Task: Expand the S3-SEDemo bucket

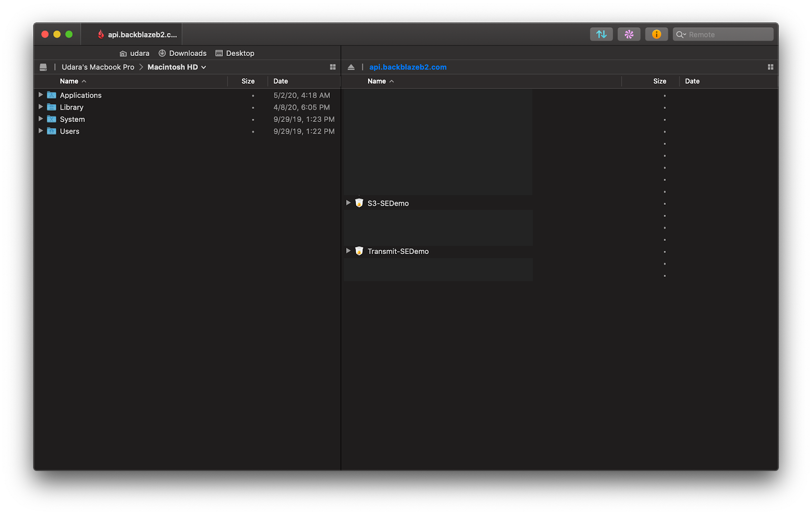Action: [x=348, y=202]
